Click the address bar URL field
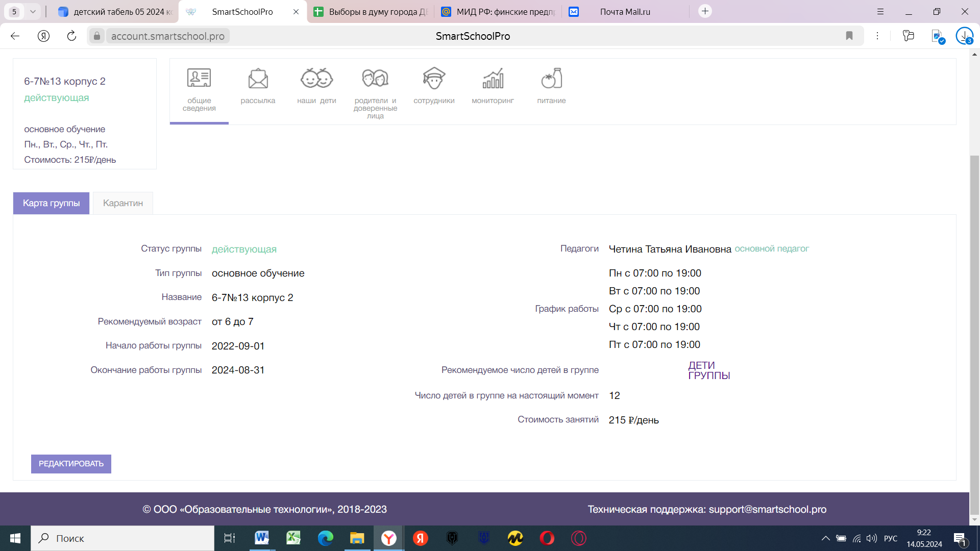 [168, 36]
